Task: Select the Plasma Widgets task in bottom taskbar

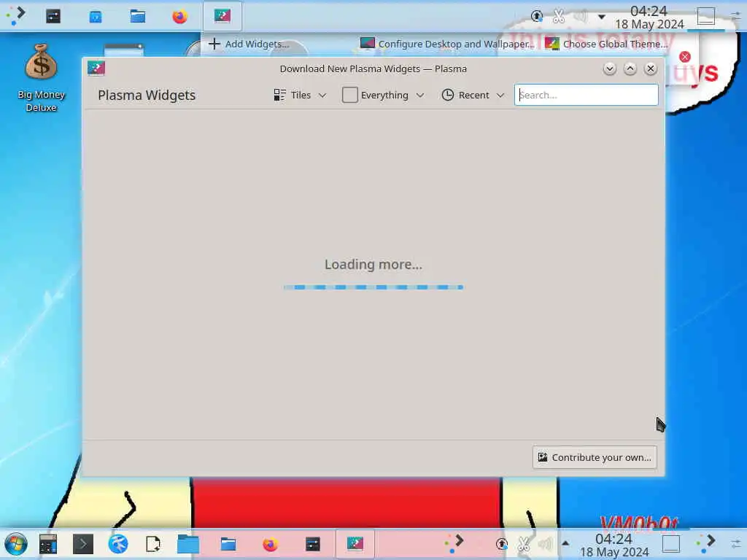Action: [355, 544]
